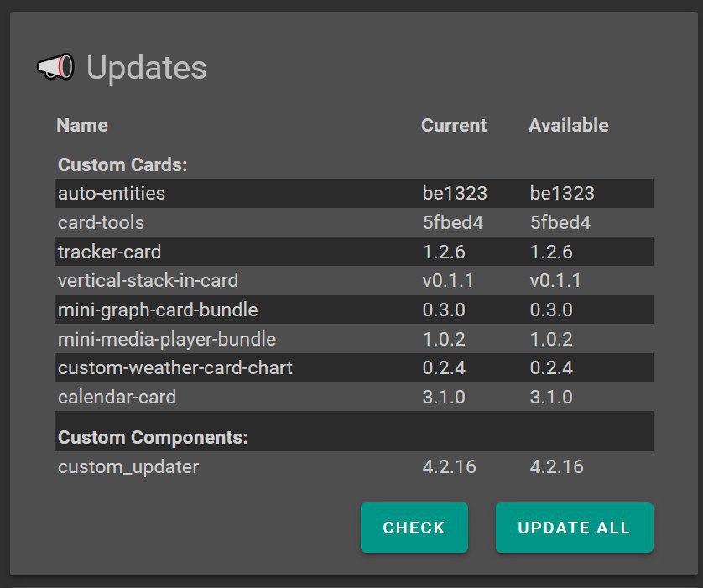Click current version 3.1.0 for calendar-card
The height and width of the screenshot is (588, 703).
pyautogui.click(x=444, y=397)
